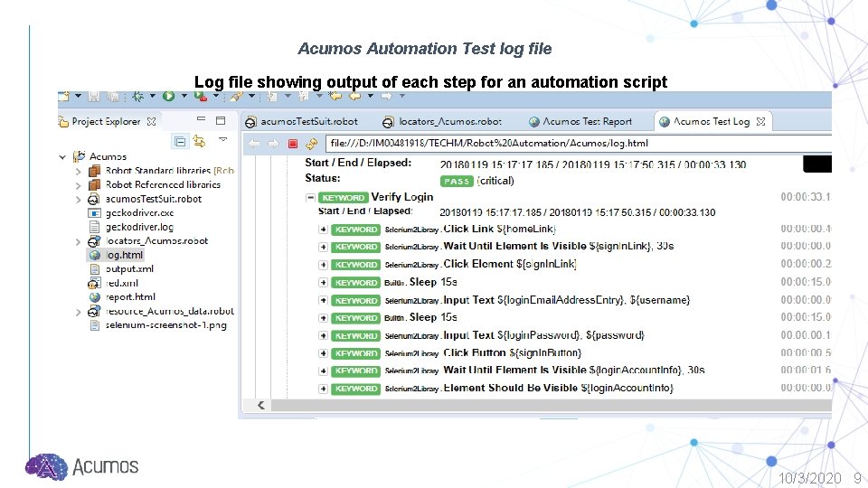Viewport: 868px width, 488px height.
Task: Expand Click Button ${signInButton} keyword
Action: tap(324, 353)
